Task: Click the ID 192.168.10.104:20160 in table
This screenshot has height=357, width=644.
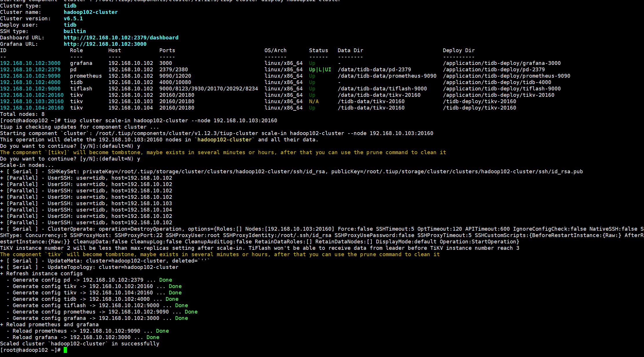Action: point(32,108)
